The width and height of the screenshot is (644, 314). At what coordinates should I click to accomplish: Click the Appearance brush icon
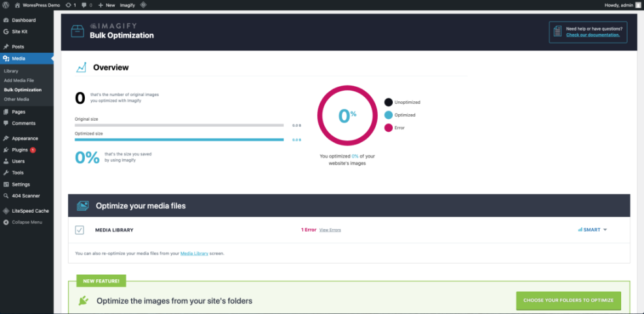6,138
